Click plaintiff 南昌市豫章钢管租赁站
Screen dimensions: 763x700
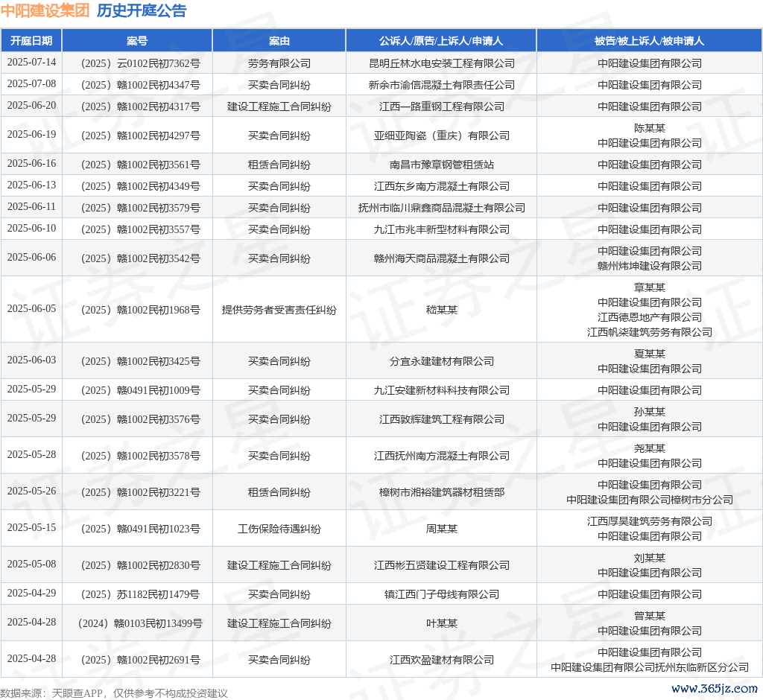pos(442,165)
